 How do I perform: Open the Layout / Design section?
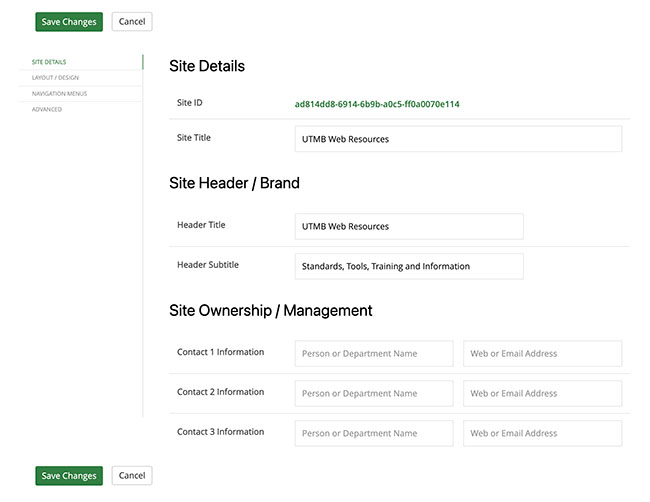tap(55, 78)
